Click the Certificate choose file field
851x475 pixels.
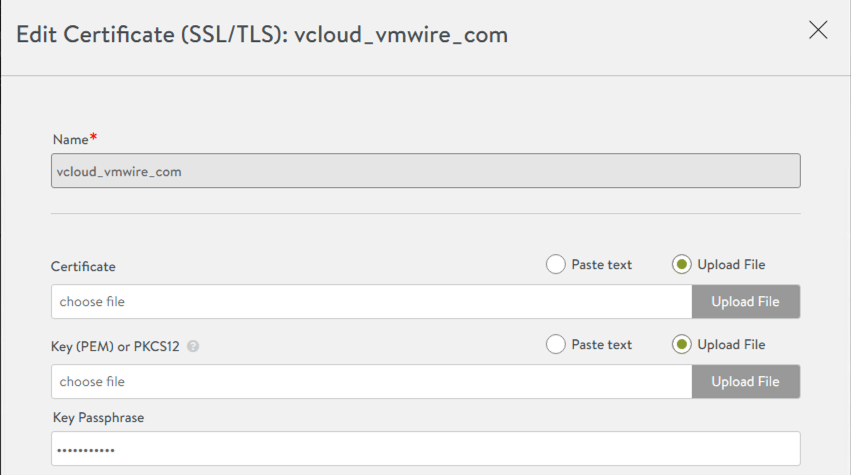370,301
